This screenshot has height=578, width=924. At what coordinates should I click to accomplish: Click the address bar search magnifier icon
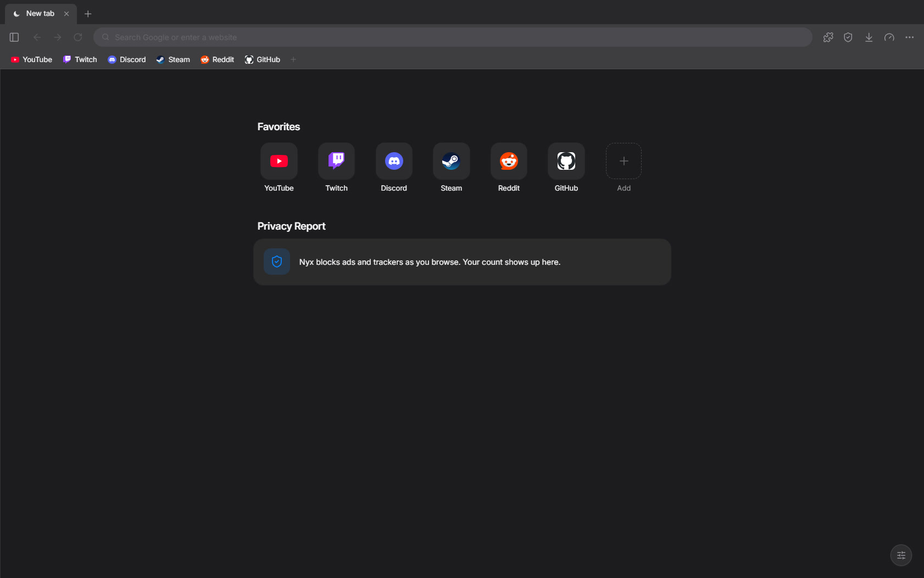[105, 37]
